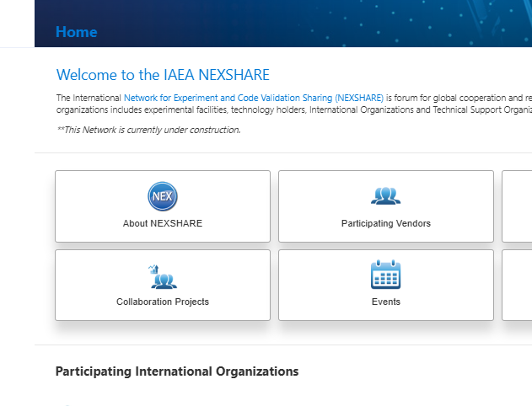Open the Participating Vendors tile label
Screen dimensions: 532x406
(386, 223)
